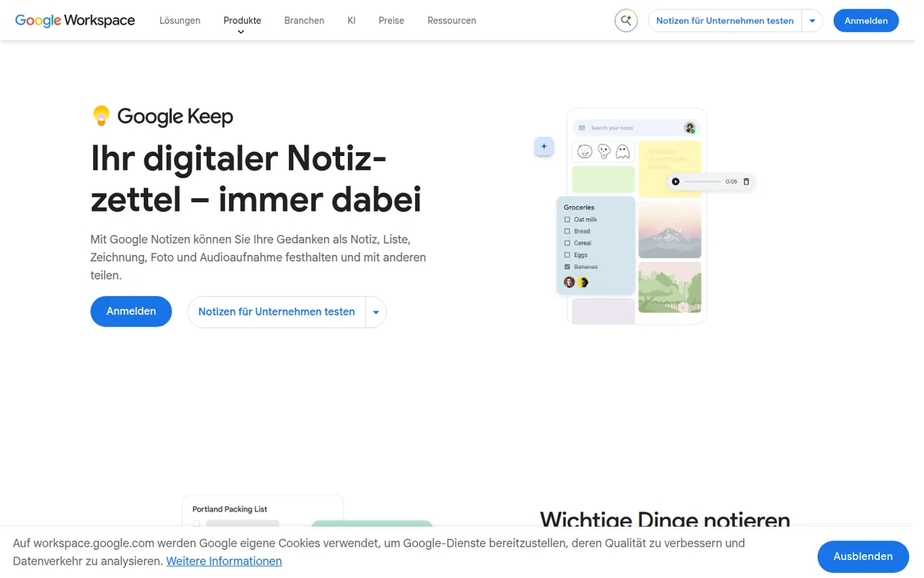
Task: Click the plus button in Keep illustration
Action: pos(544,147)
